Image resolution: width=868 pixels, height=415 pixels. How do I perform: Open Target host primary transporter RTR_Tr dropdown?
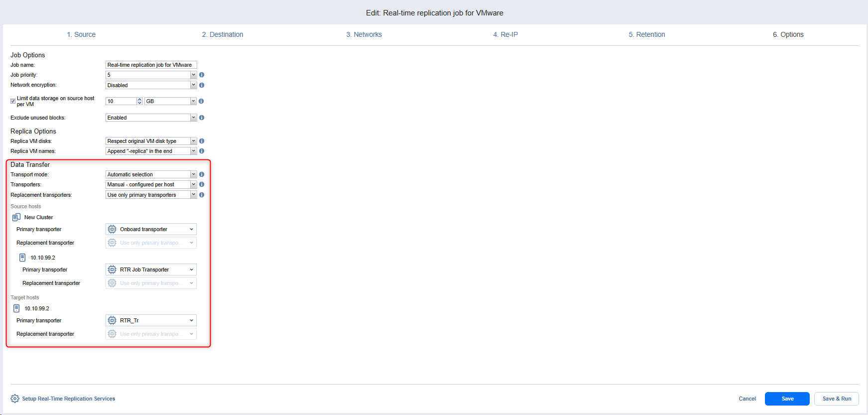point(151,320)
